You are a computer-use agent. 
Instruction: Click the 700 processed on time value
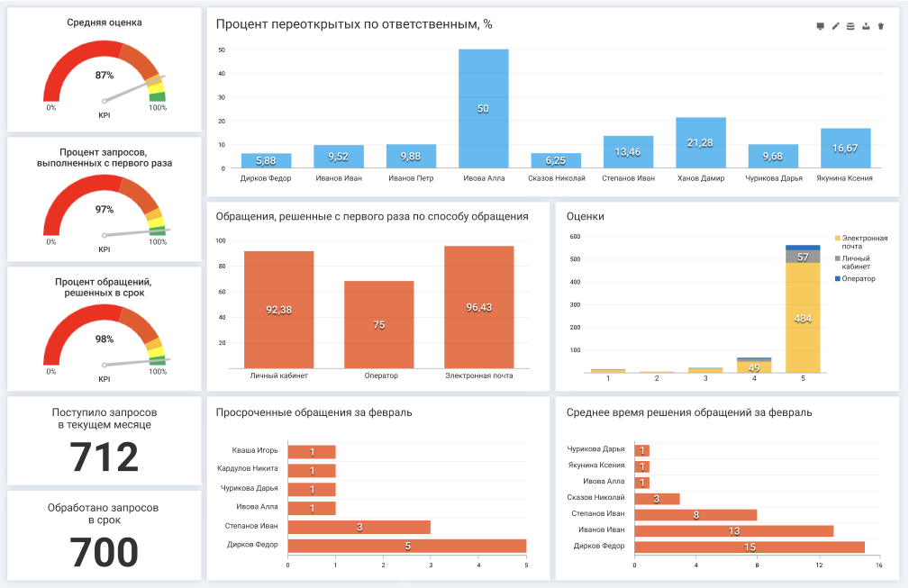coord(105,552)
